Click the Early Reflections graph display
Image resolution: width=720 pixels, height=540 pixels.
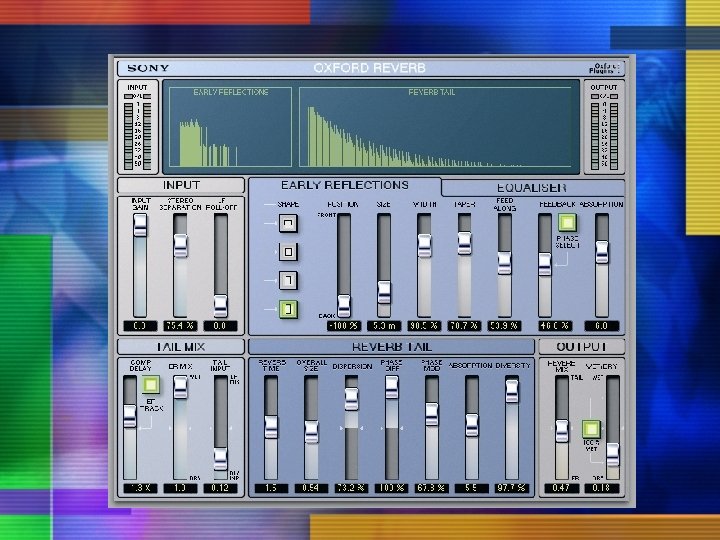coord(231,127)
